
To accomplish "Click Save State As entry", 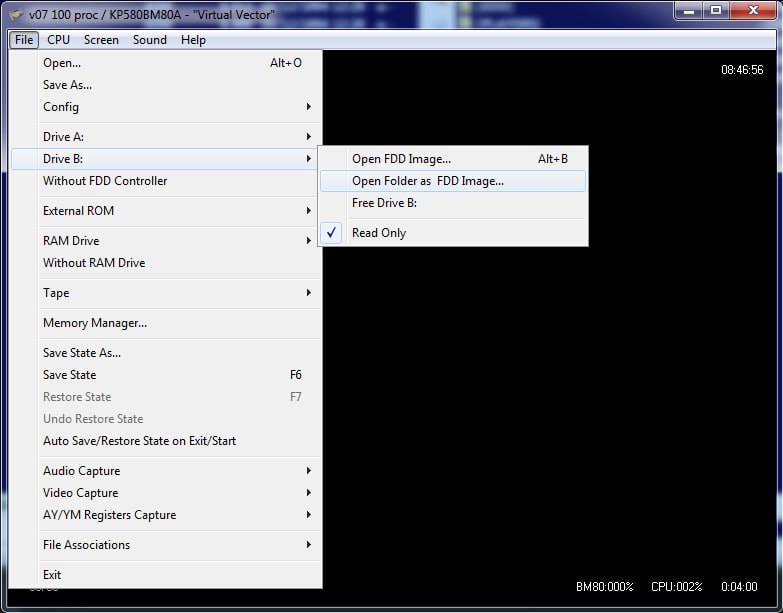I will 82,353.
